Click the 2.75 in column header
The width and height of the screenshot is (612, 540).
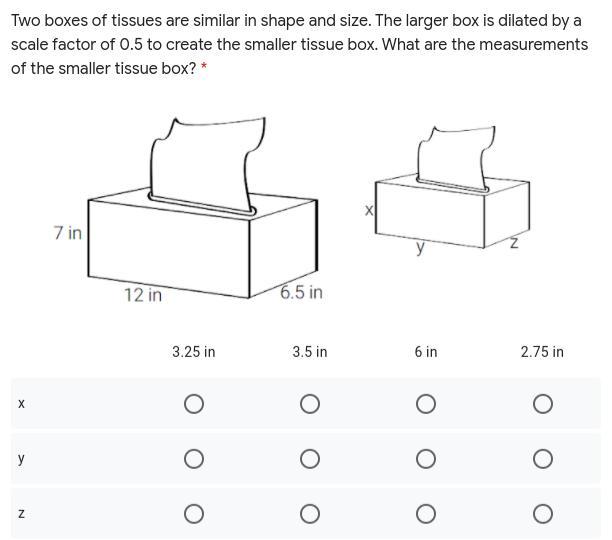click(542, 352)
